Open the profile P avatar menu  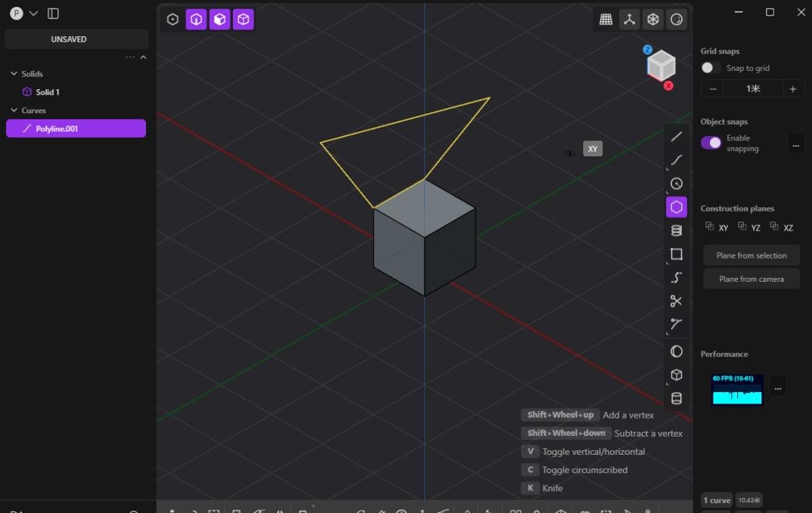[x=17, y=14]
